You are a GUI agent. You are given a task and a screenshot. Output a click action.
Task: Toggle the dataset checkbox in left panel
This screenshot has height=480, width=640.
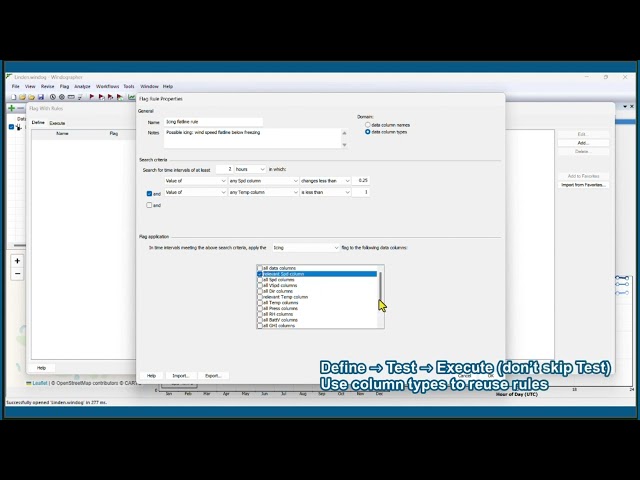pos(11,127)
